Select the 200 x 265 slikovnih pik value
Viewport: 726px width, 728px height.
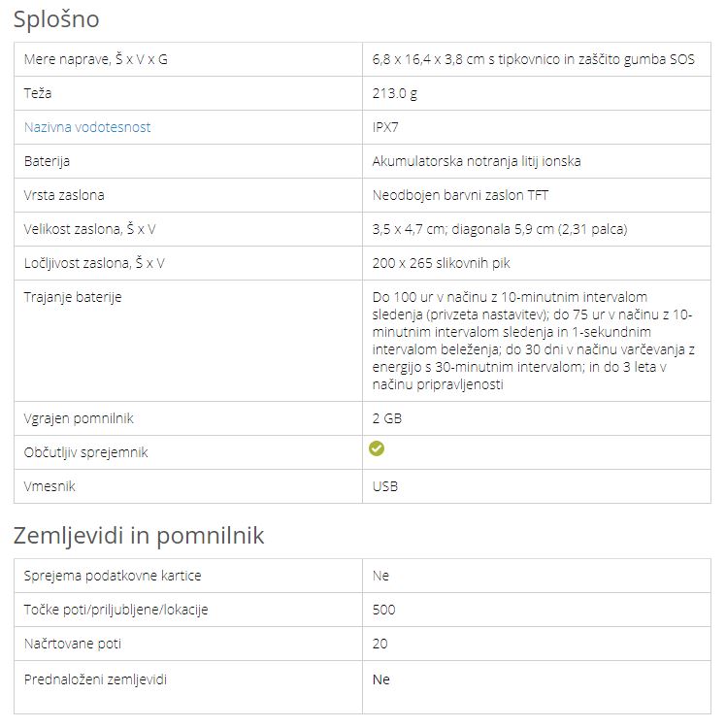tap(441, 263)
